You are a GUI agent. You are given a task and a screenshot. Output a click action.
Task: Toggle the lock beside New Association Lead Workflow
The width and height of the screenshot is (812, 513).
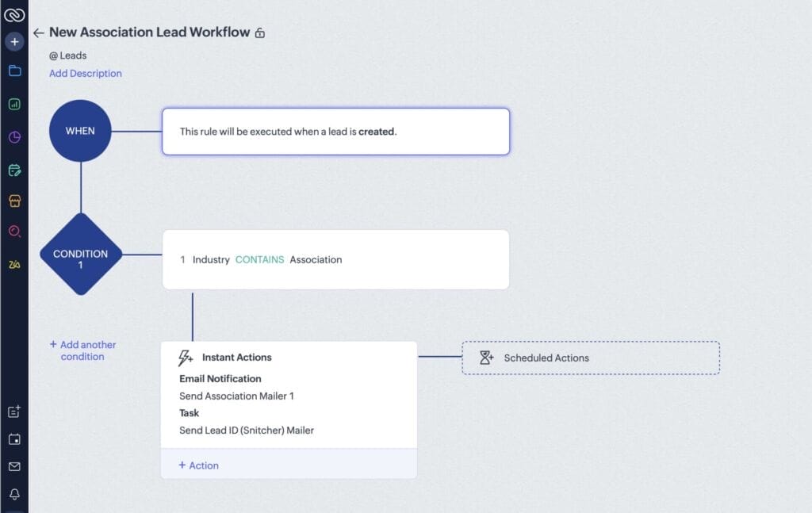[x=259, y=33]
